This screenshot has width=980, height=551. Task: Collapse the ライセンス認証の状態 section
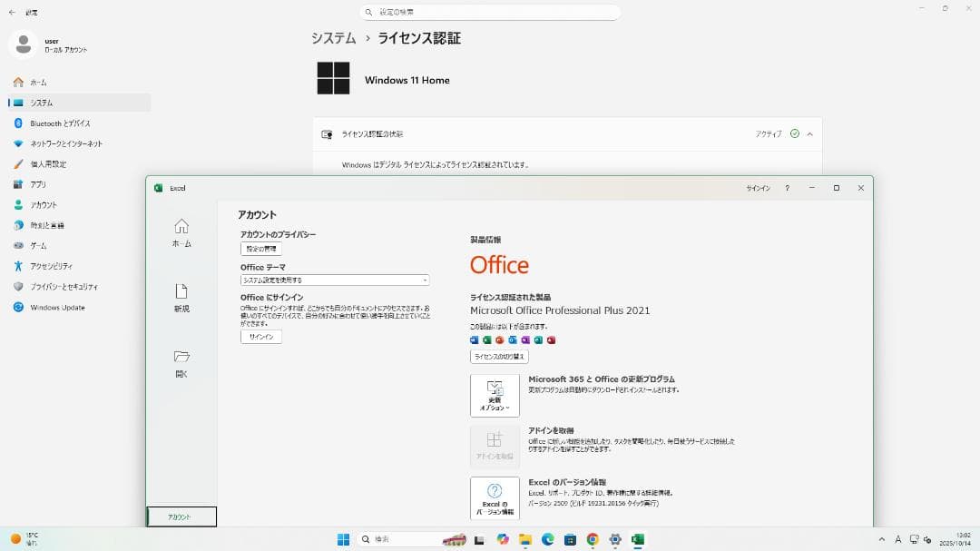point(807,133)
